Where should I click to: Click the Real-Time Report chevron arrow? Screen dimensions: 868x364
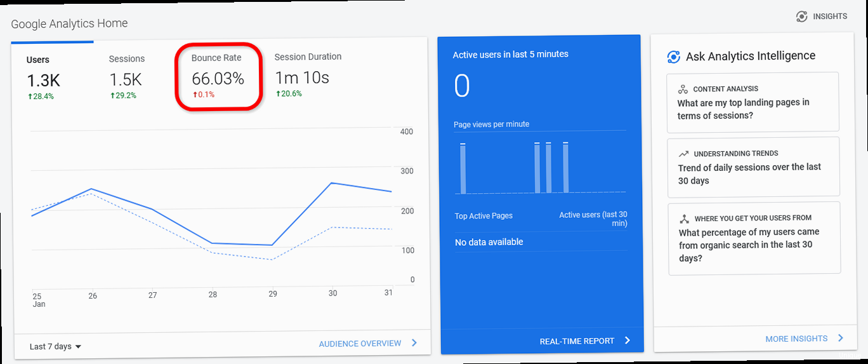628,340
